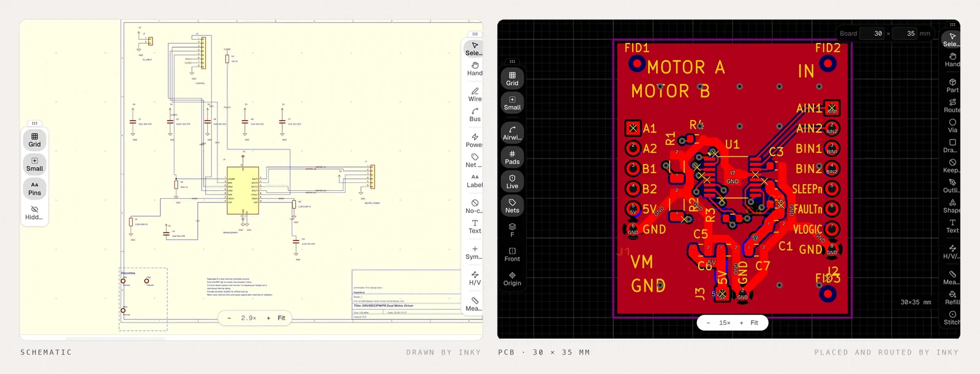This screenshot has width=980, height=374.
Task: Select the PCB Shape tool
Action: [x=952, y=206]
